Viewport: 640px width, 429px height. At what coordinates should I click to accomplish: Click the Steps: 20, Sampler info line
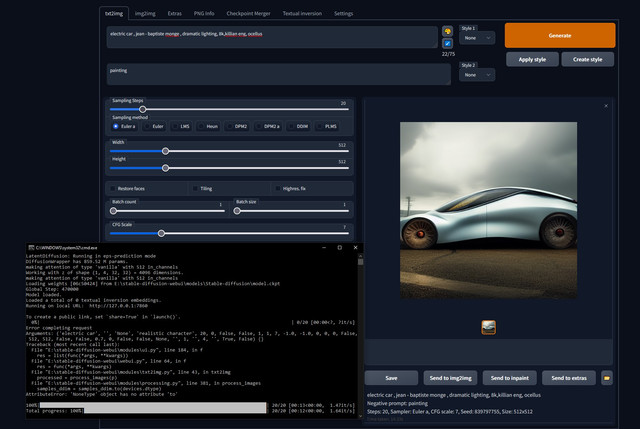449,411
